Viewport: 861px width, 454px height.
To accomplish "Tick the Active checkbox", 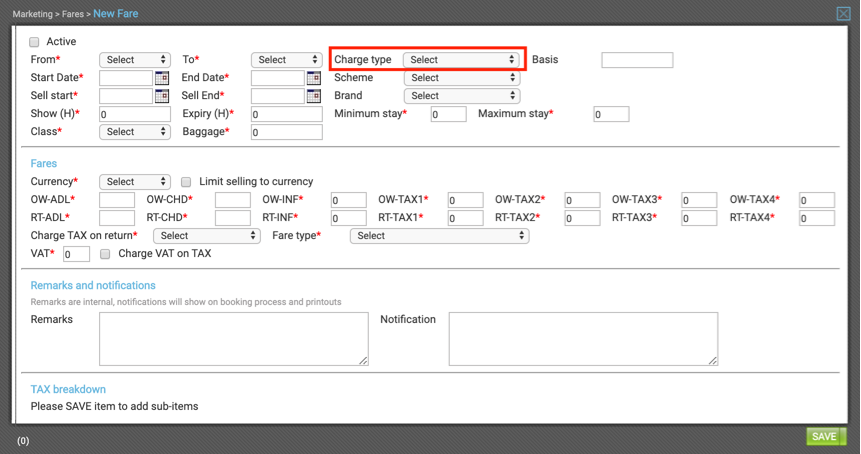I will click(x=34, y=42).
